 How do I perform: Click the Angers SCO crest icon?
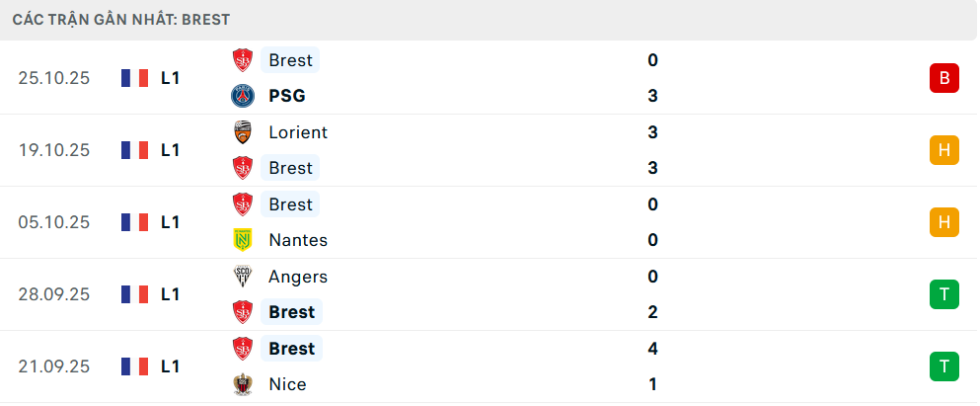tap(242, 277)
